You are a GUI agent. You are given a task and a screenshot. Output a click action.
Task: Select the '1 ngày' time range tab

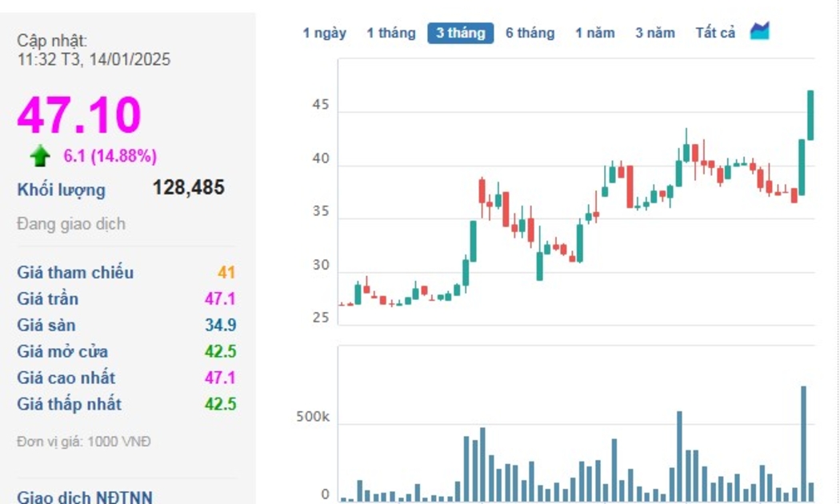pyautogui.click(x=324, y=33)
